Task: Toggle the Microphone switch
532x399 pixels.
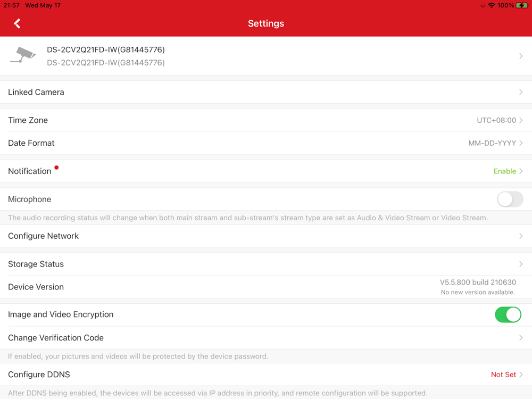Action: click(x=510, y=199)
